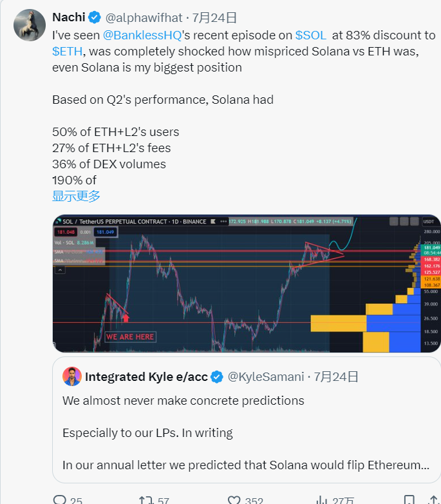Open the SOL chart image thumbnail
The width and height of the screenshot is (441, 504).
click(247, 284)
